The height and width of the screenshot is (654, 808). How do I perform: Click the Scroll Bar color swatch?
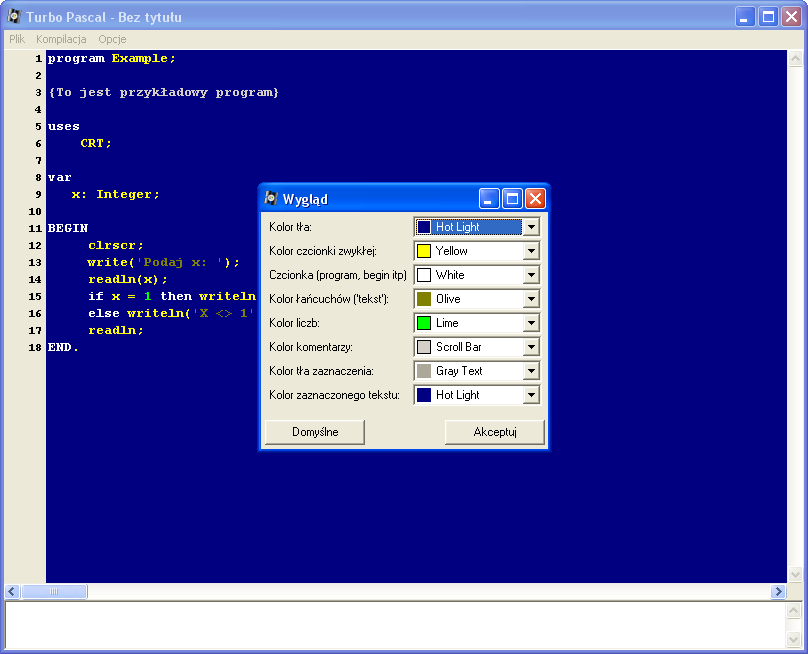(x=424, y=347)
